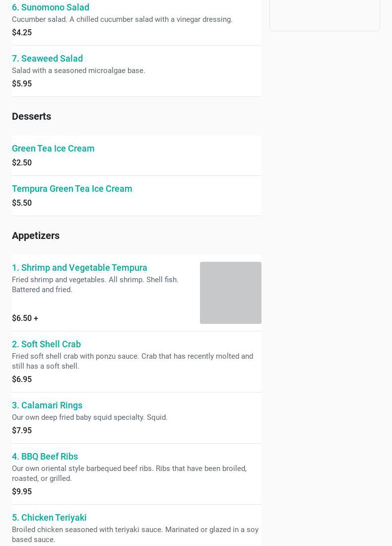Select the Seaweed Salad item title
Viewport: 392px width, 546px height.
[47, 59]
